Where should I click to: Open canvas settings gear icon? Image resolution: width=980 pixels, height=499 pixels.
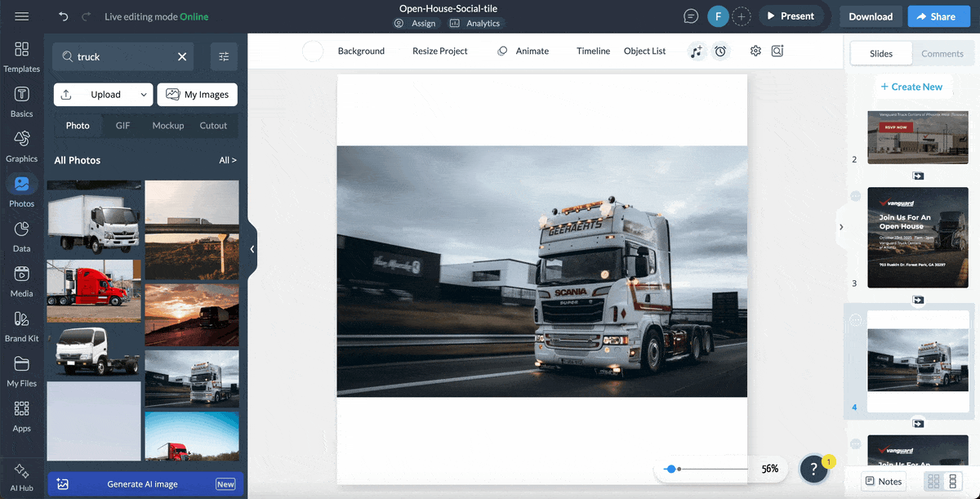(x=755, y=51)
